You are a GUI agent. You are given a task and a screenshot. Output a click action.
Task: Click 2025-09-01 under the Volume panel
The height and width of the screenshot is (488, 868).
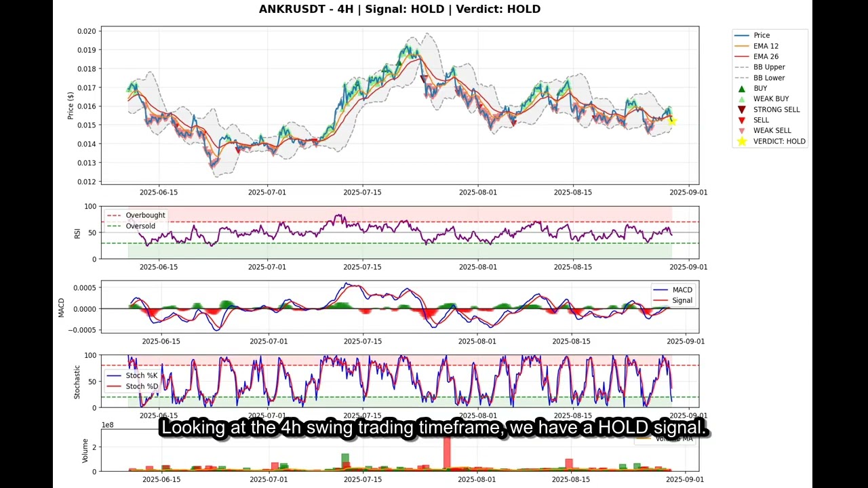pyautogui.click(x=684, y=480)
